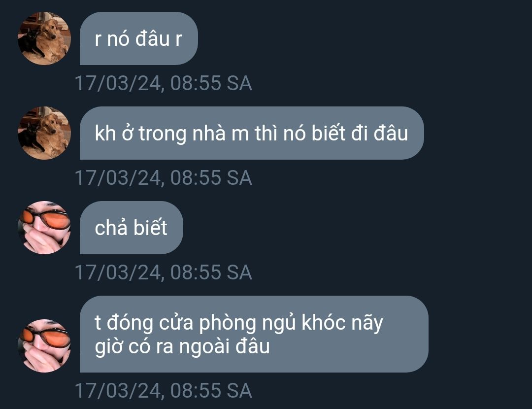Image resolution: width=532 pixels, height=409 pixels.
Task: Click the word "trong" in the second message
Action: [163, 134]
